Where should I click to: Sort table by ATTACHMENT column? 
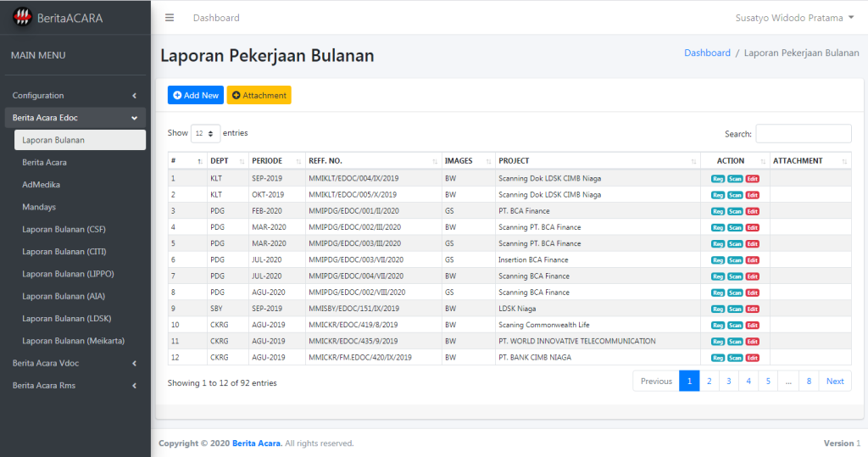[810, 160]
